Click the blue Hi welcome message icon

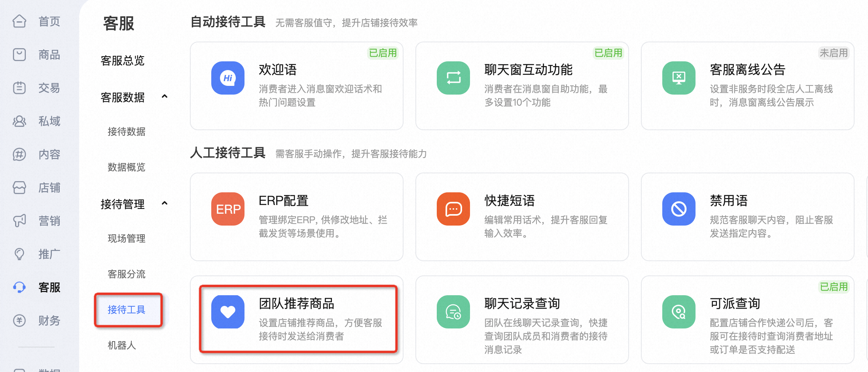click(227, 78)
